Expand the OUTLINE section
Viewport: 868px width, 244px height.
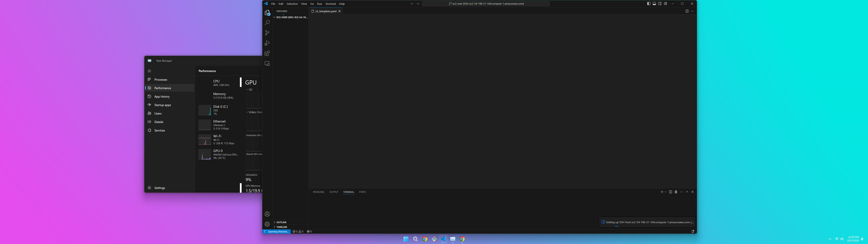[281, 222]
